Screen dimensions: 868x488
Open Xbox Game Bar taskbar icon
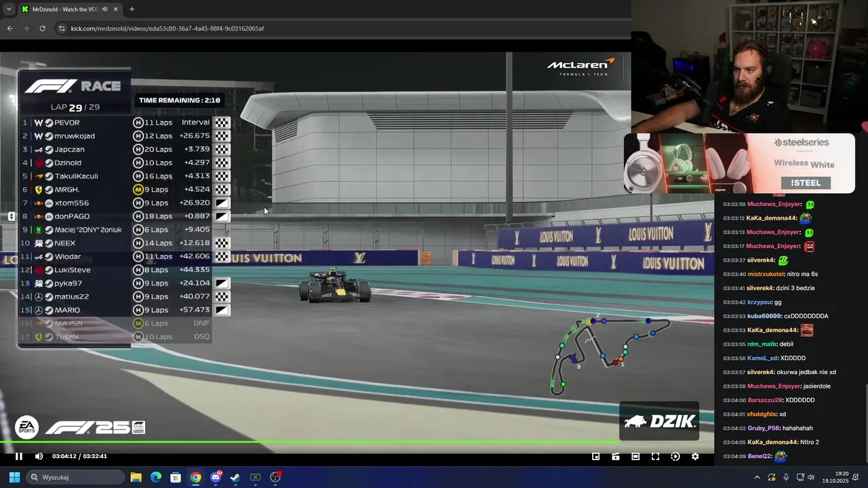(256, 477)
